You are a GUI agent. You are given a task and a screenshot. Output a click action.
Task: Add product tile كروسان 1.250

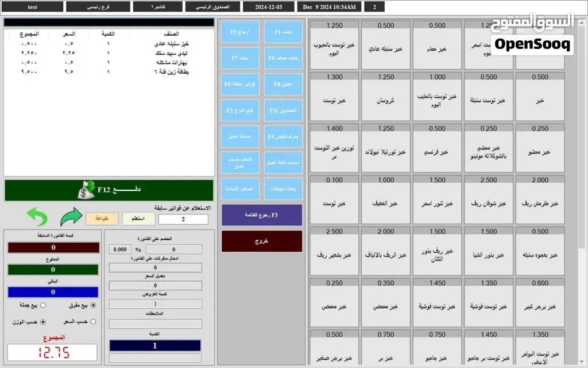(385, 97)
